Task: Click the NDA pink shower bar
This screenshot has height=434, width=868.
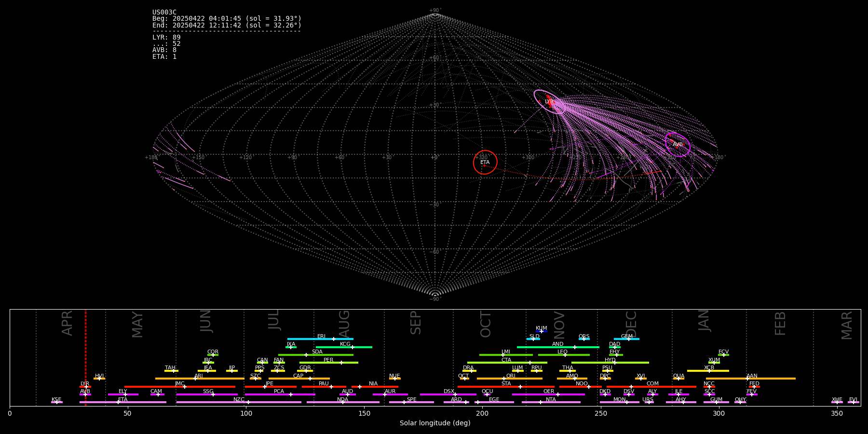Action: pyautogui.click(x=343, y=402)
